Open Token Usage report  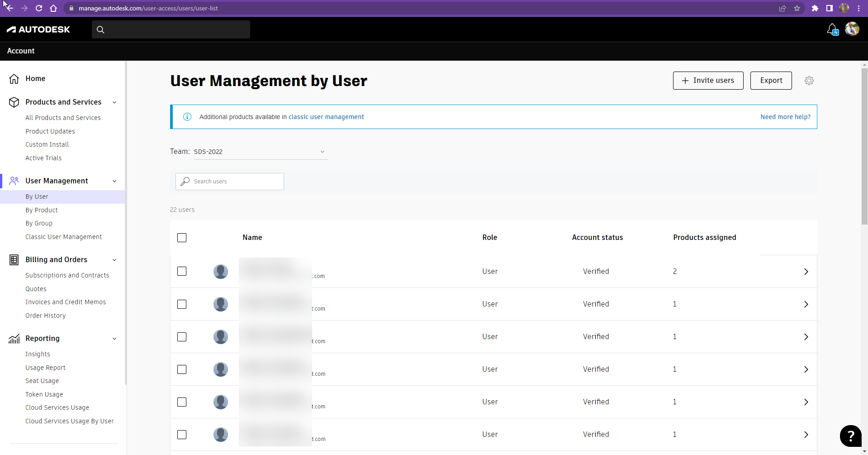(x=44, y=394)
